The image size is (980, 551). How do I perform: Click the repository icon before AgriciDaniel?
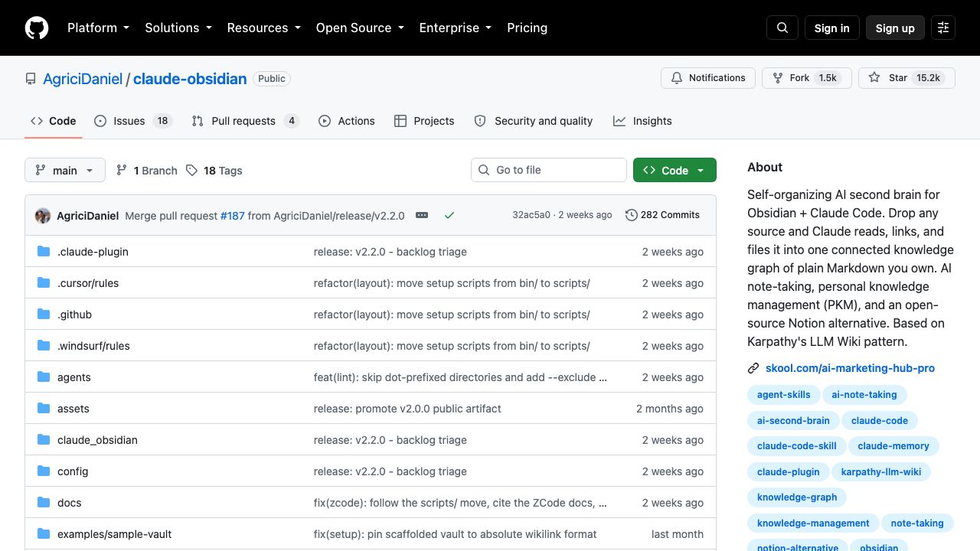coord(31,79)
